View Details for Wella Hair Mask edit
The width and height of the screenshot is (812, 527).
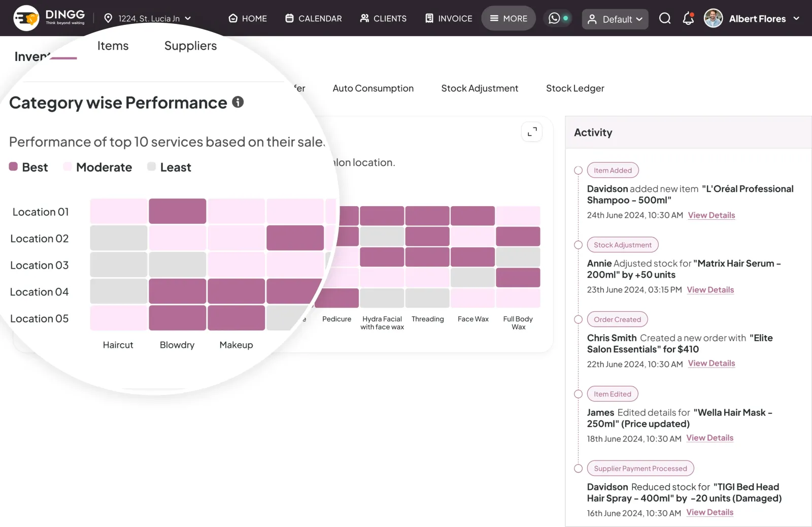click(x=710, y=438)
